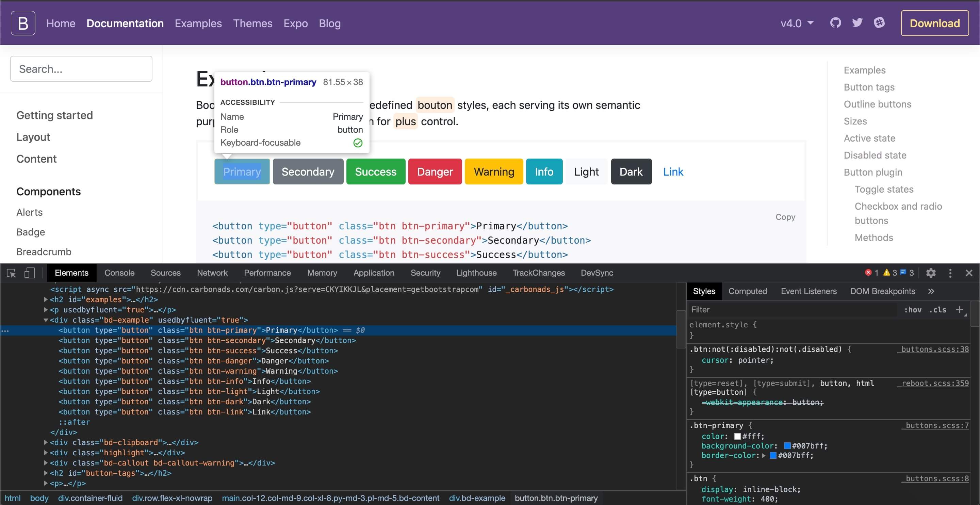Open the #fff color swatch
The height and width of the screenshot is (505, 980).
click(x=737, y=437)
